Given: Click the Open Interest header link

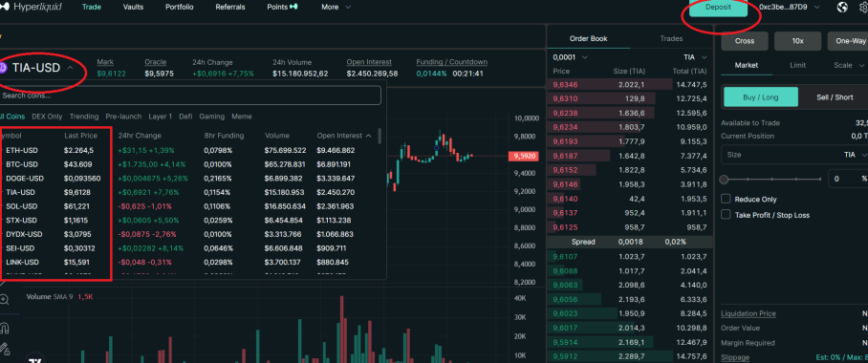Looking at the screenshot, I should pyautogui.click(x=369, y=62).
